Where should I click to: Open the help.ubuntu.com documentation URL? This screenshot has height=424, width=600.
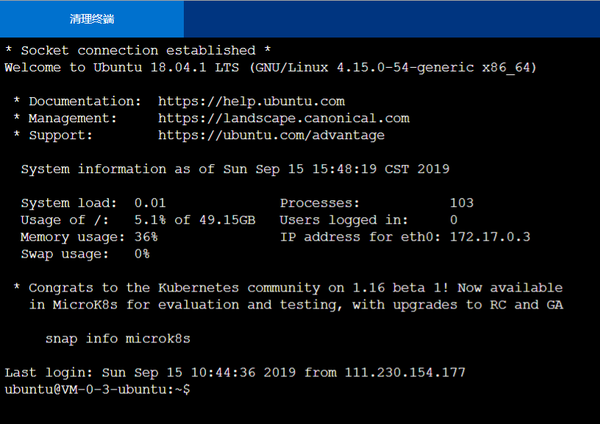coord(251,101)
